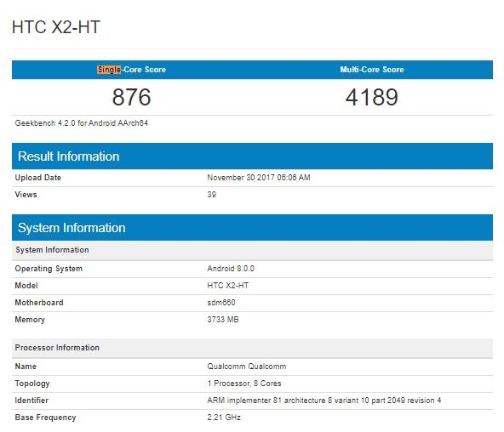
Task: Click the 3733 MB memory value
Action: 223,320
